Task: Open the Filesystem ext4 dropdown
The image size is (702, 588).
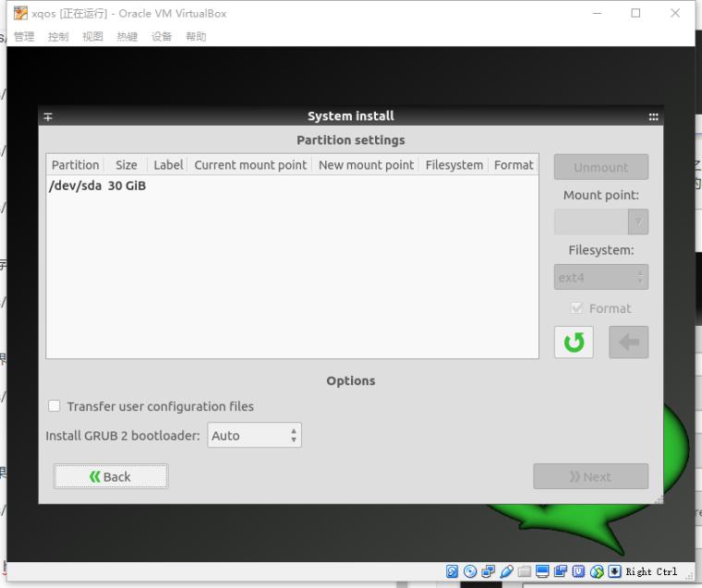Action: tap(600, 277)
